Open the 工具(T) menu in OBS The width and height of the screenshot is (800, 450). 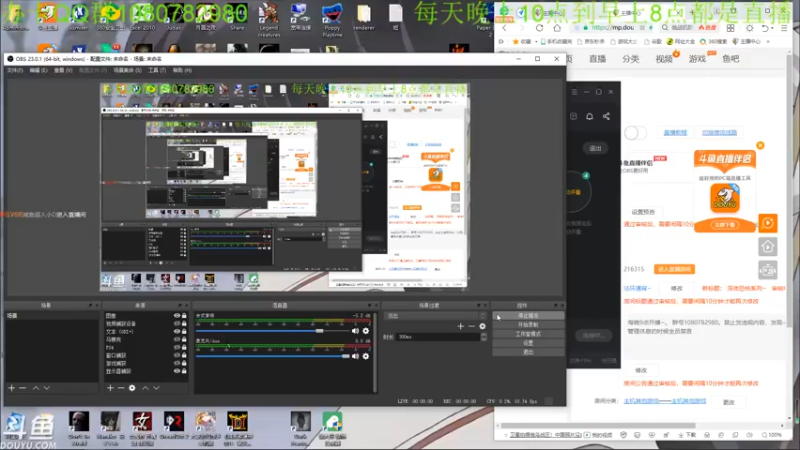(157, 70)
